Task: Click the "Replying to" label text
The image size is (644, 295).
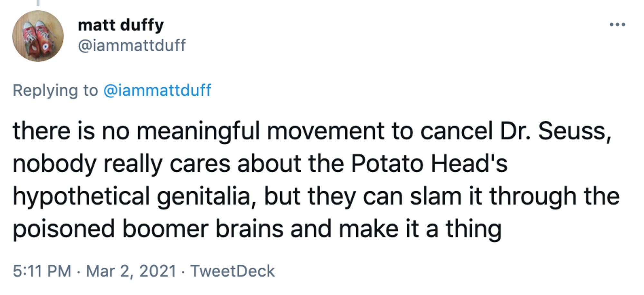Action: [55, 90]
